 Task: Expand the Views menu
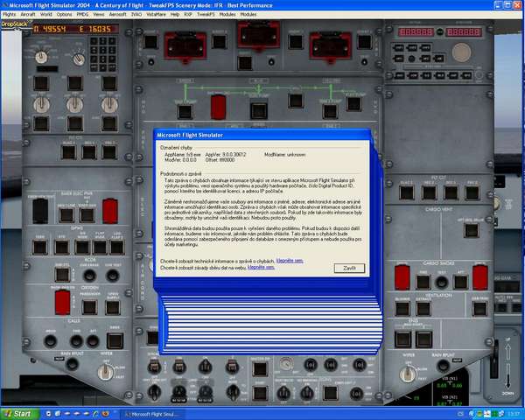tap(99, 15)
